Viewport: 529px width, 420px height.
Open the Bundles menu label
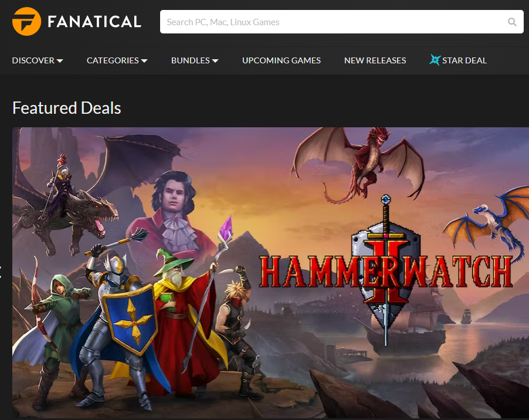click(190, 60)
